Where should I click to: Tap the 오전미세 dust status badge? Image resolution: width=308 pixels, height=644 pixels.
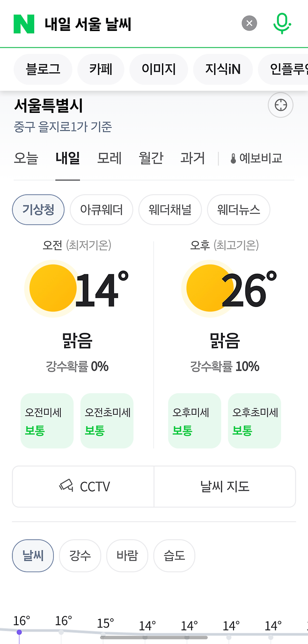pos(47,420)
